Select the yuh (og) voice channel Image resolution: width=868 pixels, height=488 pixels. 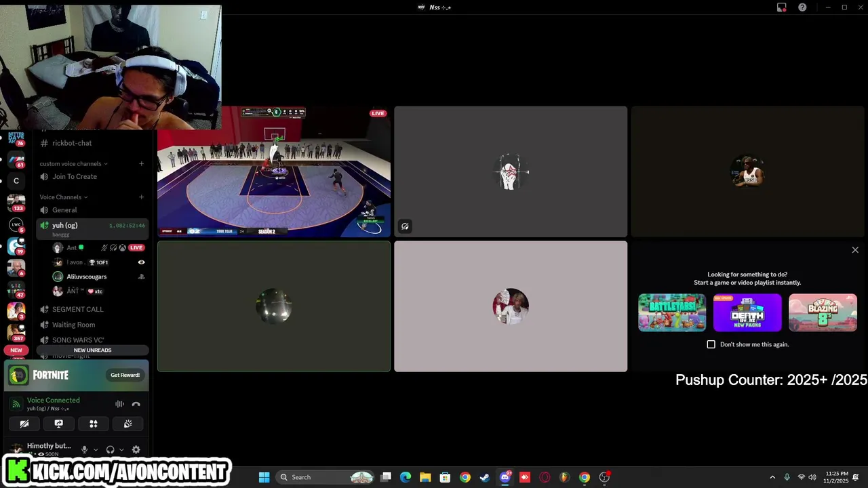tap(92, 228)
